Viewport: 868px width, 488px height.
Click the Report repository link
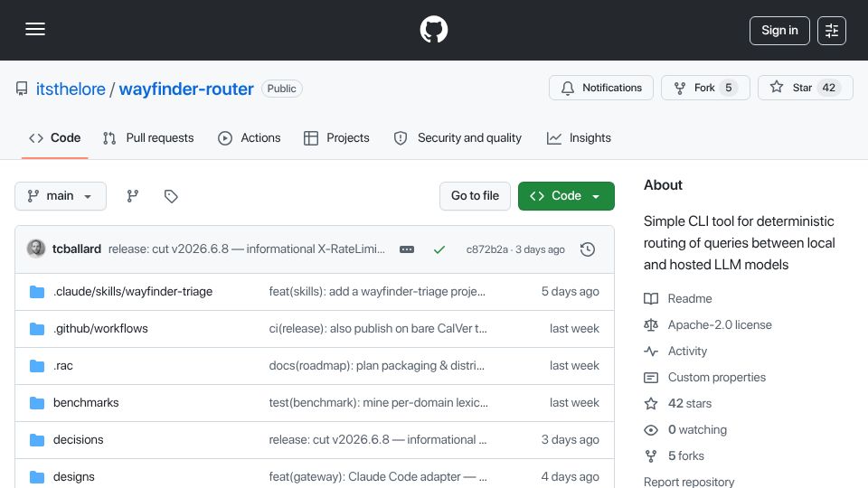pyautogui.click(x=689, y=482)
